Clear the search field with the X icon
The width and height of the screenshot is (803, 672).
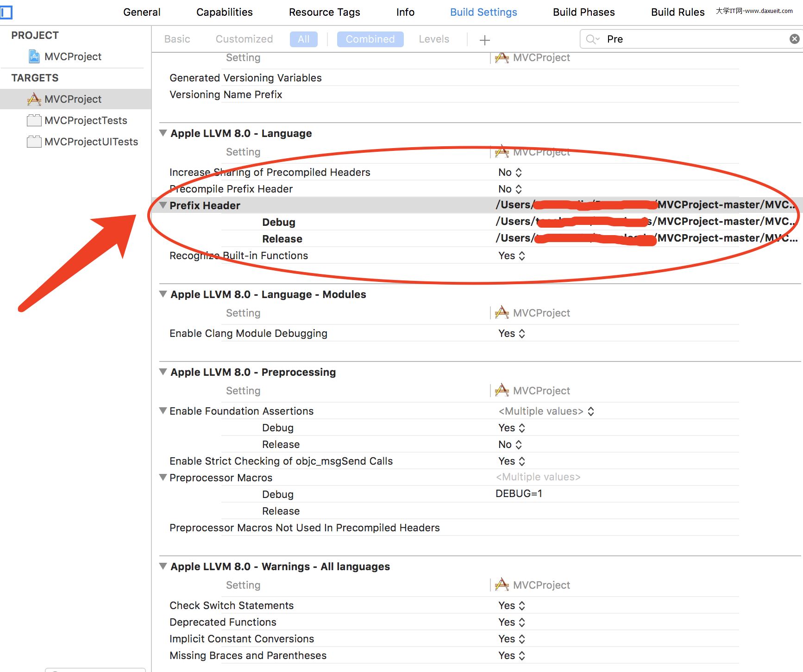tap(794, 39)
